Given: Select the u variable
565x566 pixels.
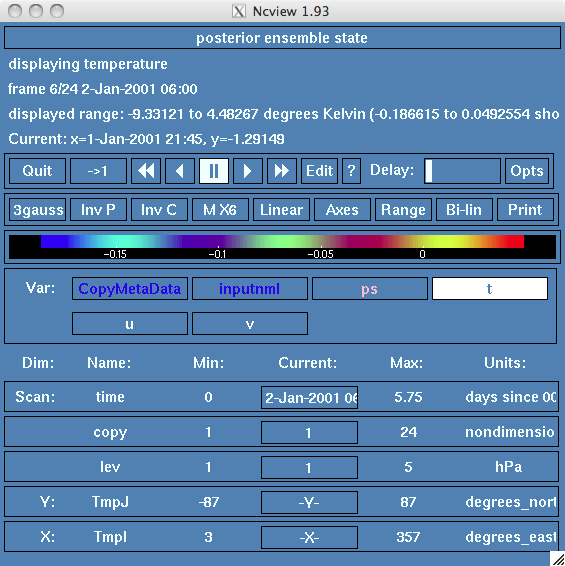Looking at the screenshot, I should point(130,323).
